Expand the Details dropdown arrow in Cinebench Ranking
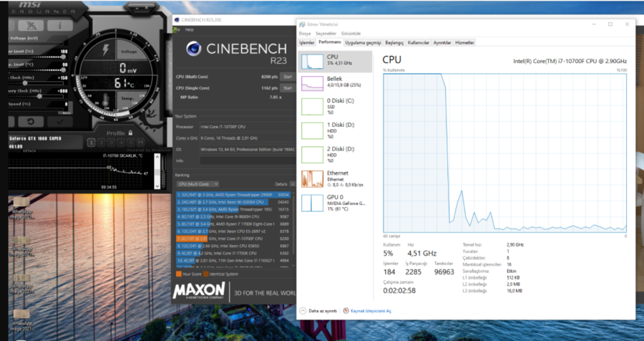 pyautogui.click(x=293, y=184)
